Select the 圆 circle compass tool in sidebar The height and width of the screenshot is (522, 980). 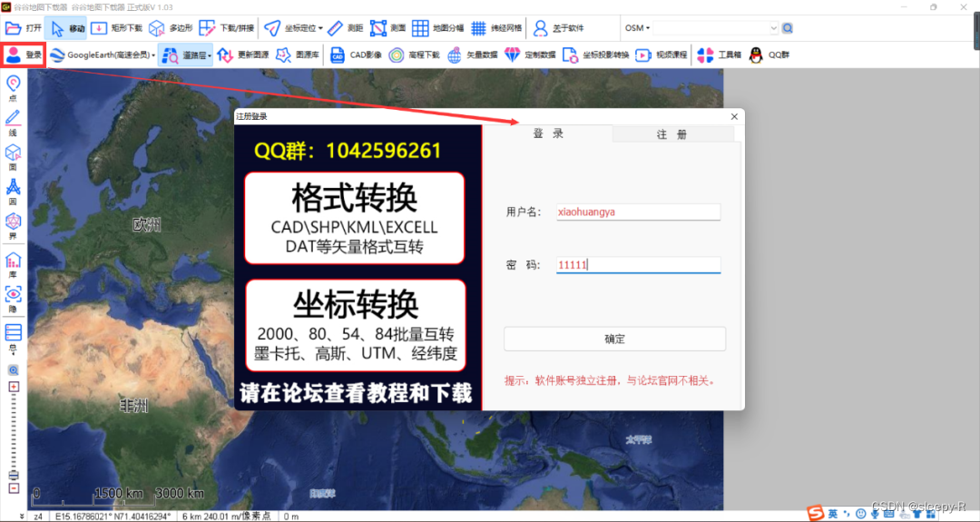(x=13, y=192)
